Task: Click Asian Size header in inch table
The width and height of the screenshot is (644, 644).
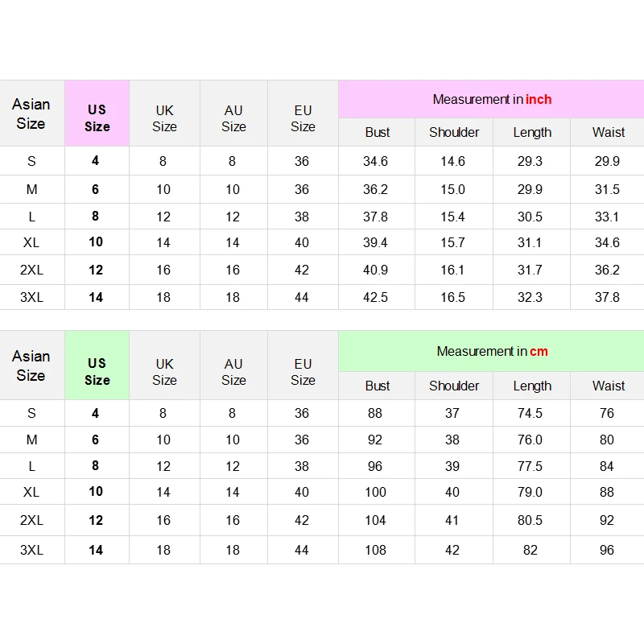Action: 31,114
